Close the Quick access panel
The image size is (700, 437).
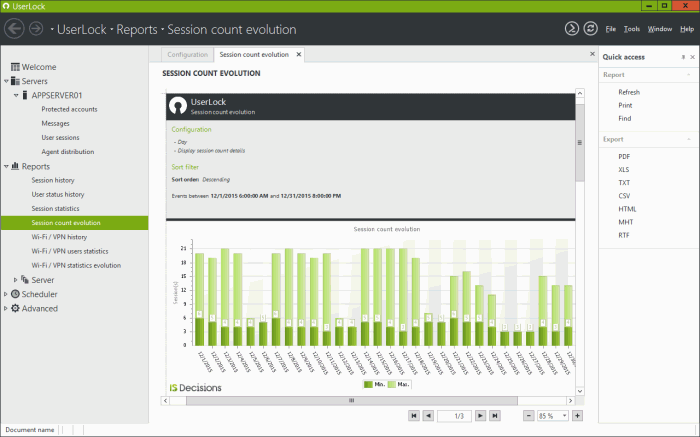click(x=692, y=57)
